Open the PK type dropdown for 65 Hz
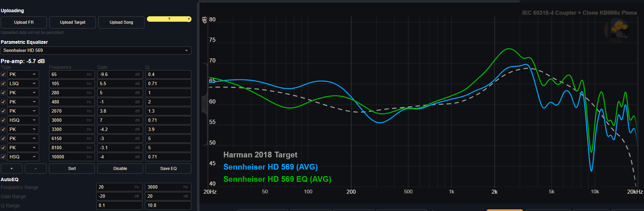 click(23, 74)
